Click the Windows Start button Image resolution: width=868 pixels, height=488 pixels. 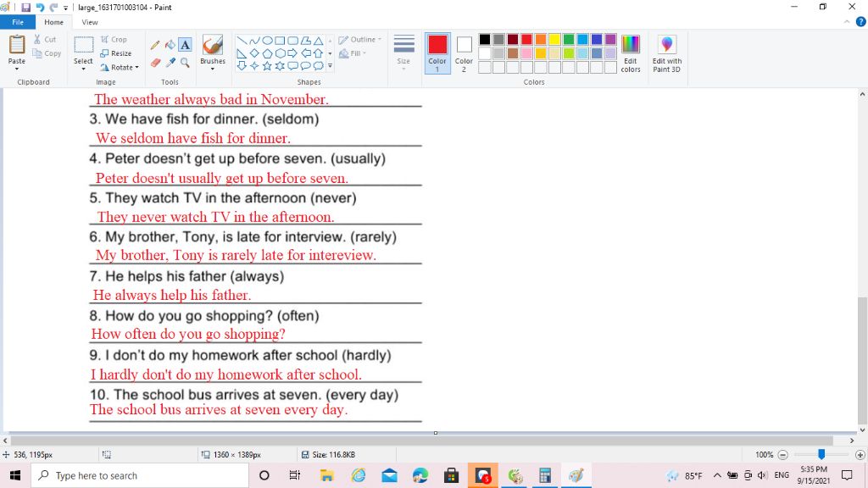[15, 476]
